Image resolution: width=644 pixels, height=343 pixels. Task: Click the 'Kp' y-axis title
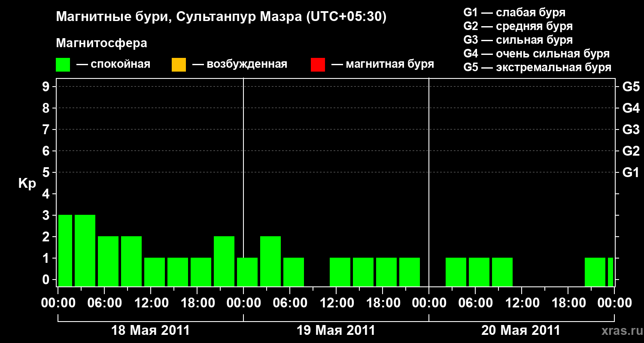point(27,184)
